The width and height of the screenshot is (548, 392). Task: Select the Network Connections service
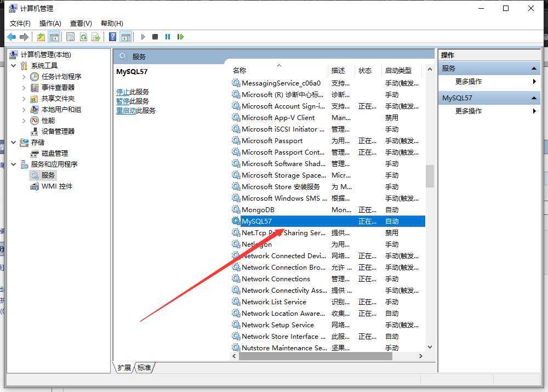(328, 279)
